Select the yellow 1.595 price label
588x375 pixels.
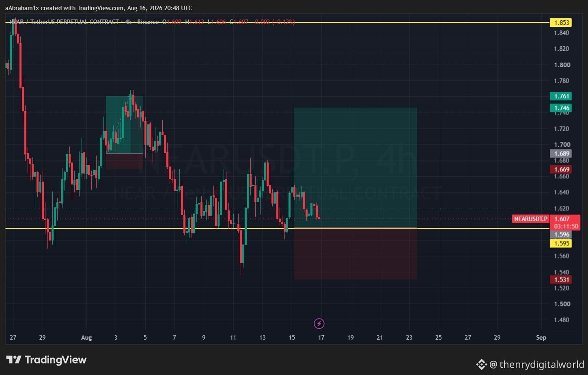point(561,243)
